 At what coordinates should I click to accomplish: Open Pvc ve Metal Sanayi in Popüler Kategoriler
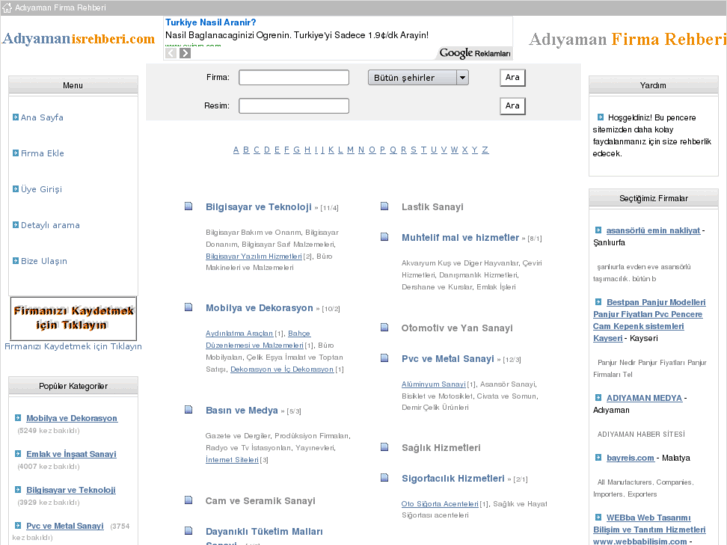[65, 526]
